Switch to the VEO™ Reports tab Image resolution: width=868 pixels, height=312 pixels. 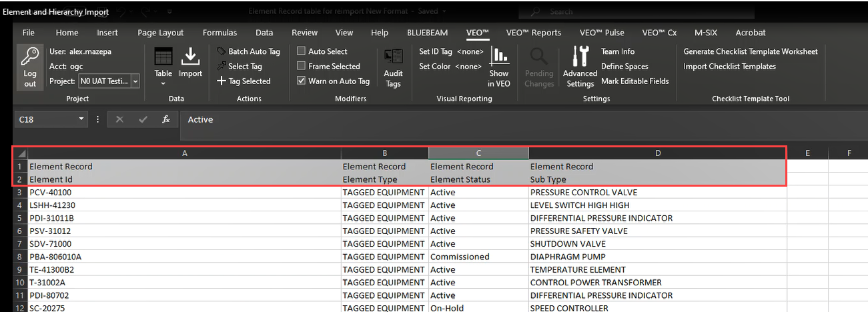533,33
